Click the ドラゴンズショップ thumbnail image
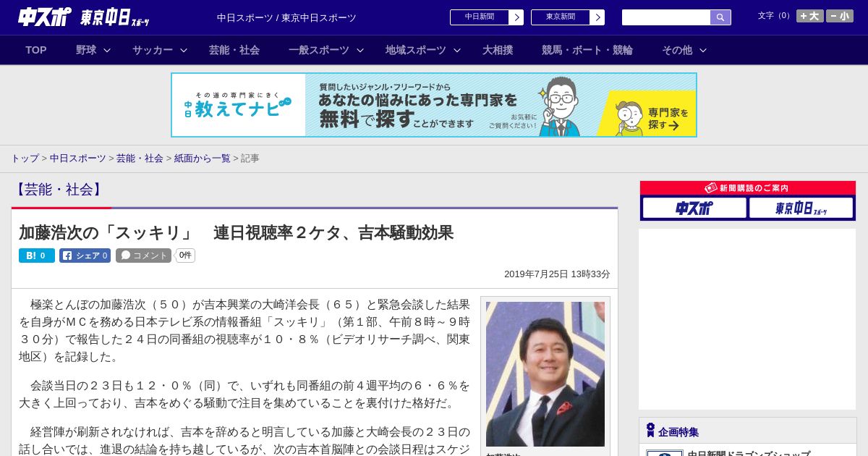 point(665,453)
